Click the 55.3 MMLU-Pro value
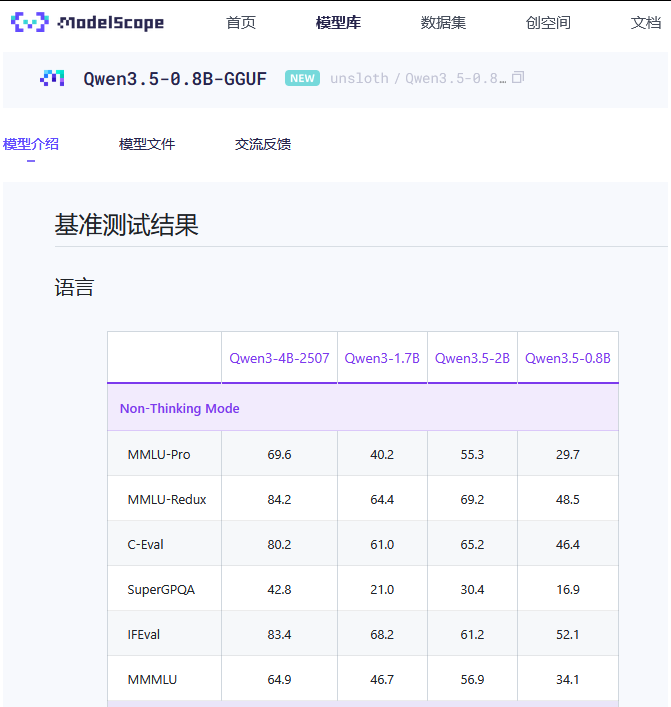 (x=472, y=454)
